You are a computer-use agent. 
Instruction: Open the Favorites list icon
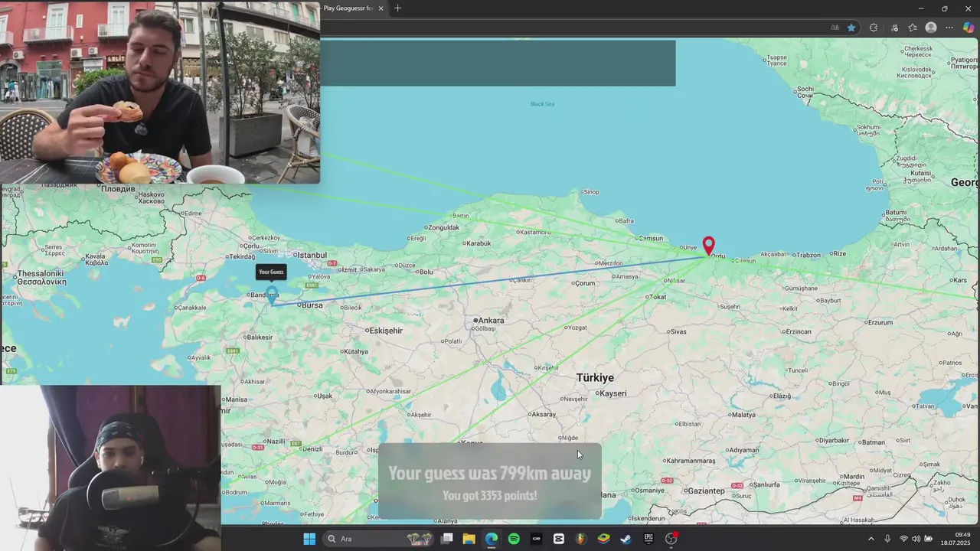tap(913, 28)
